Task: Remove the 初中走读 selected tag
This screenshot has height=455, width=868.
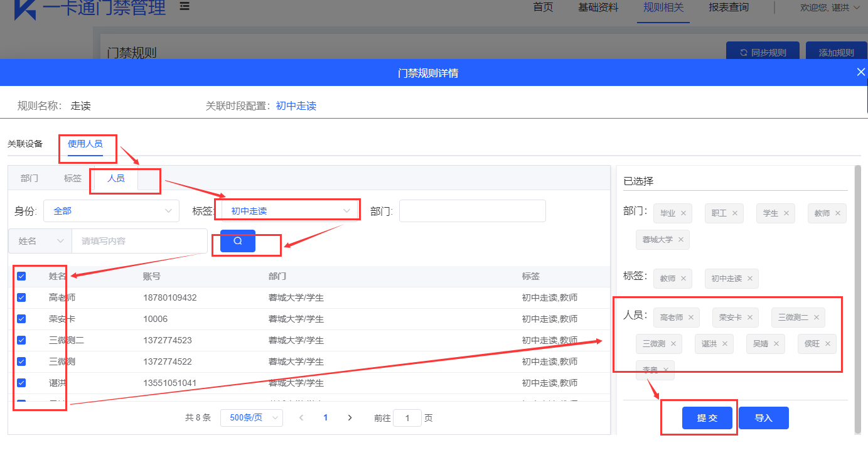Action: pyautogui.click(x=749, y=279)
